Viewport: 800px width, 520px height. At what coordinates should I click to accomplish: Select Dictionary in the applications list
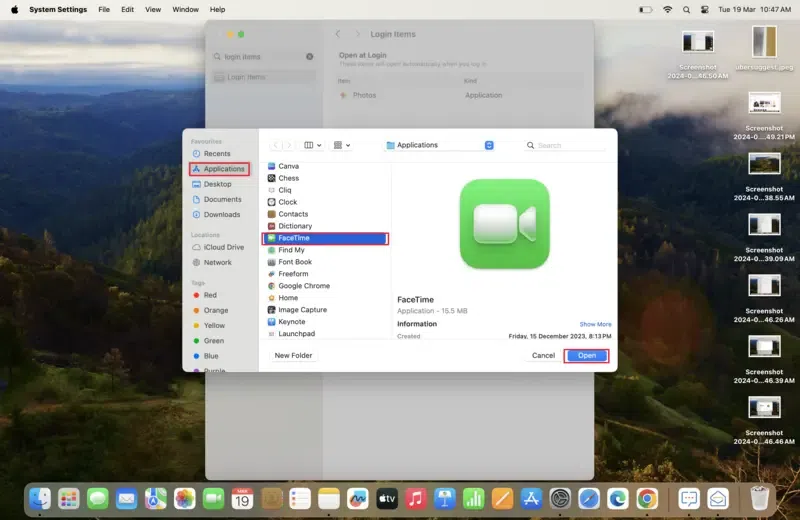326,226
